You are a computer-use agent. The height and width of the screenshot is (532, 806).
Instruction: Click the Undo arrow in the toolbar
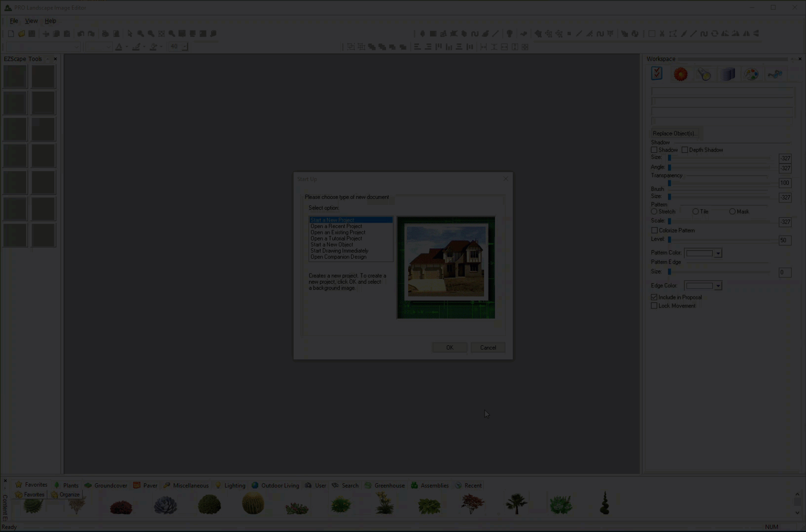coord(80,34)
